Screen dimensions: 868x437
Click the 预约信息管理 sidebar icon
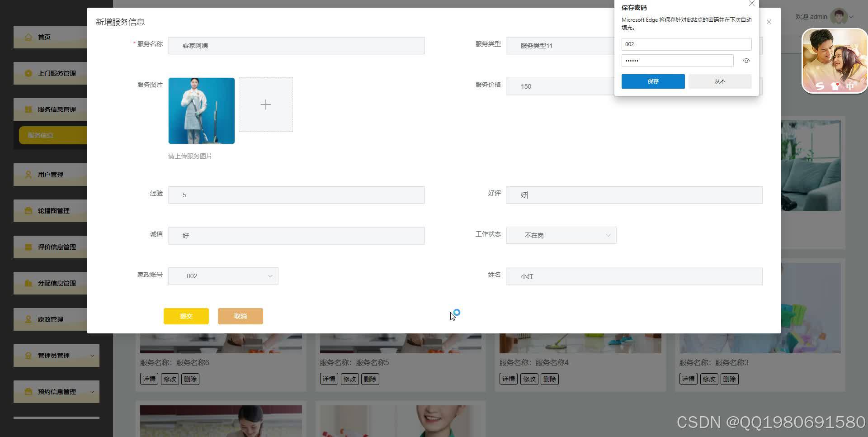coord(28,391)
